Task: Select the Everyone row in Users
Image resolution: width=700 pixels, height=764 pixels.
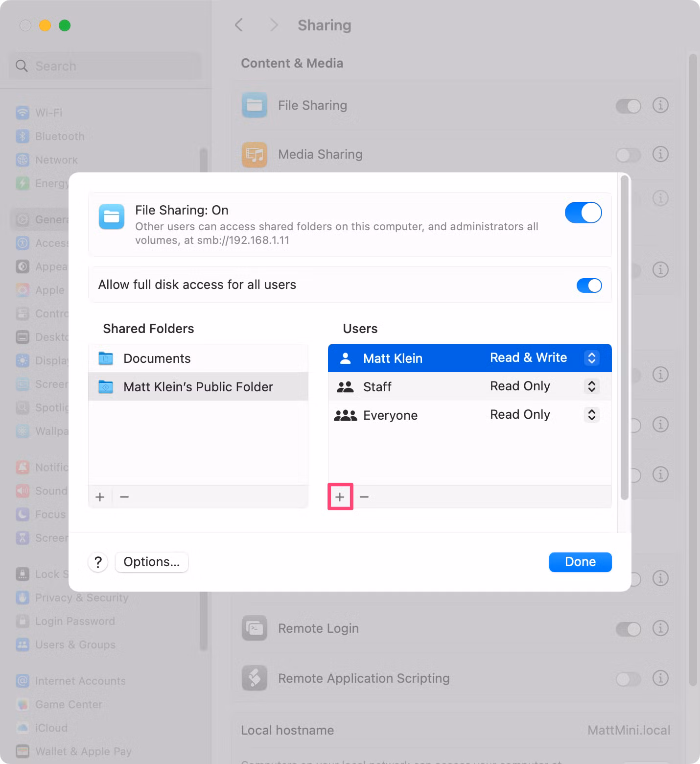Action: (x=470, y=415)
